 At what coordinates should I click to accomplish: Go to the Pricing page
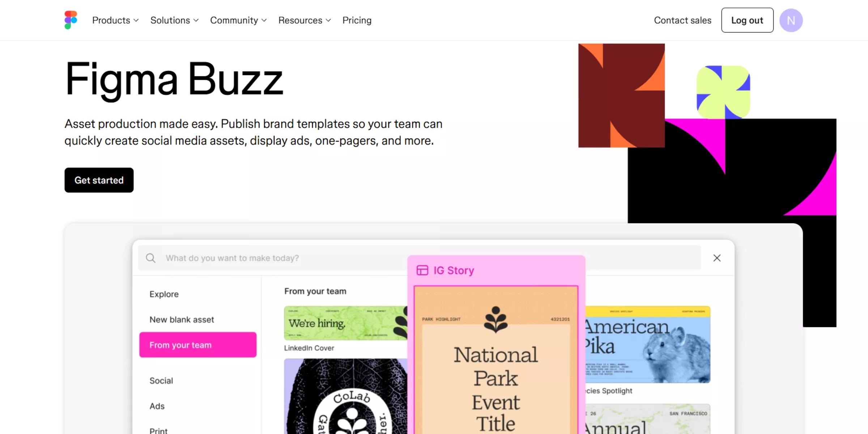357,20
